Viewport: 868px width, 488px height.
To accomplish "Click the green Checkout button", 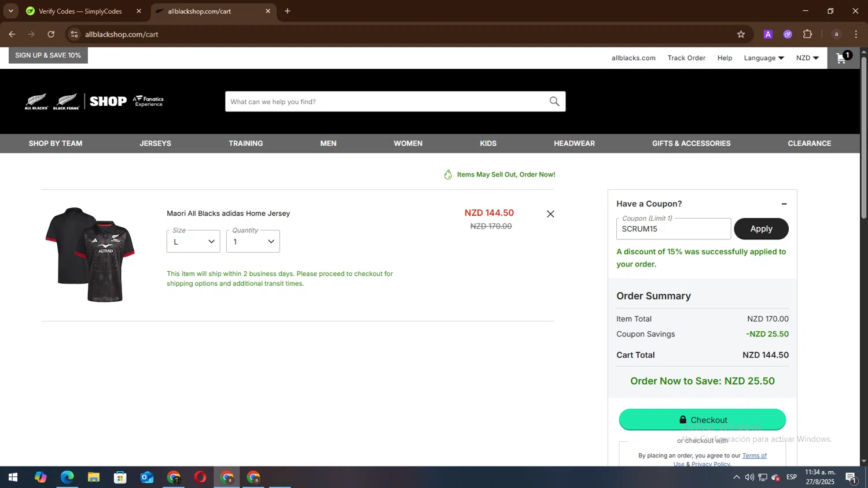I will pos(703,420).
